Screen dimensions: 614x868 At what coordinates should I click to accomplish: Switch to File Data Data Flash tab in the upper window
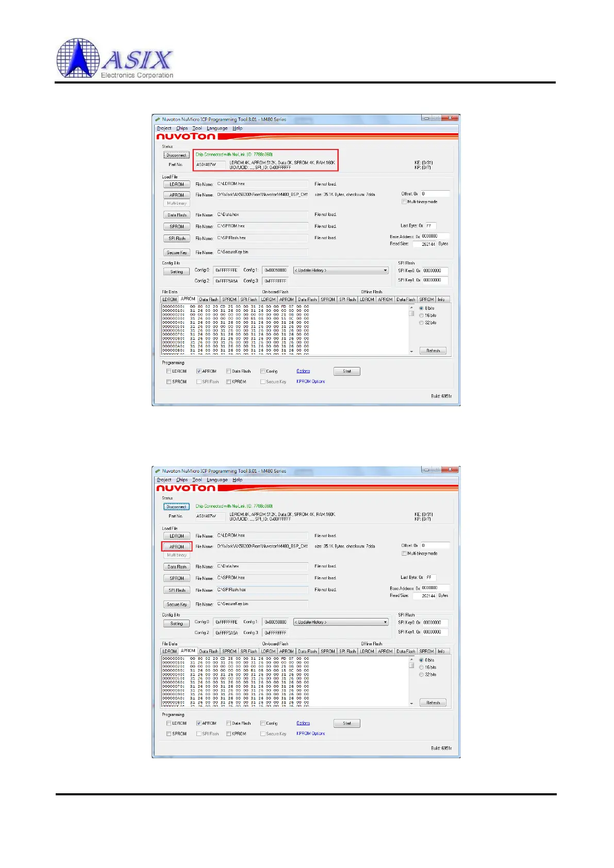[209, 299]
